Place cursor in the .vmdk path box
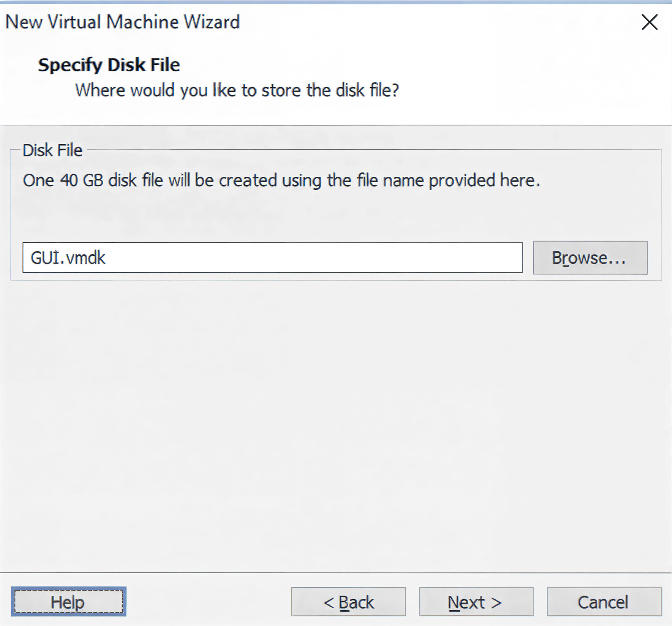672x626 pixels. (272, 258)
